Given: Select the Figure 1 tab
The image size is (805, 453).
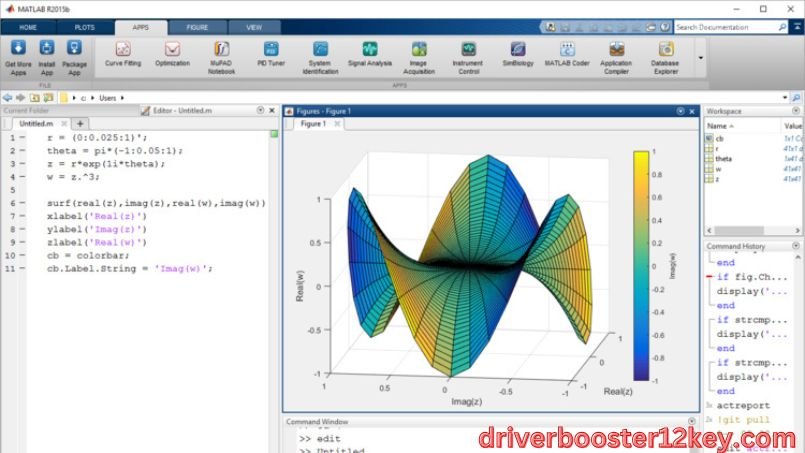Looking at the screenshot, I should point(313,124).
